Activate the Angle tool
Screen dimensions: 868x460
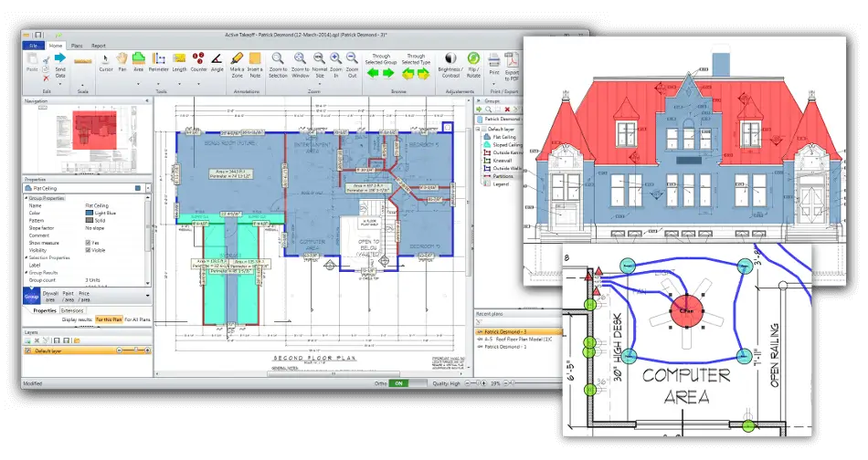pyautogui.click(x=217, y=62)
